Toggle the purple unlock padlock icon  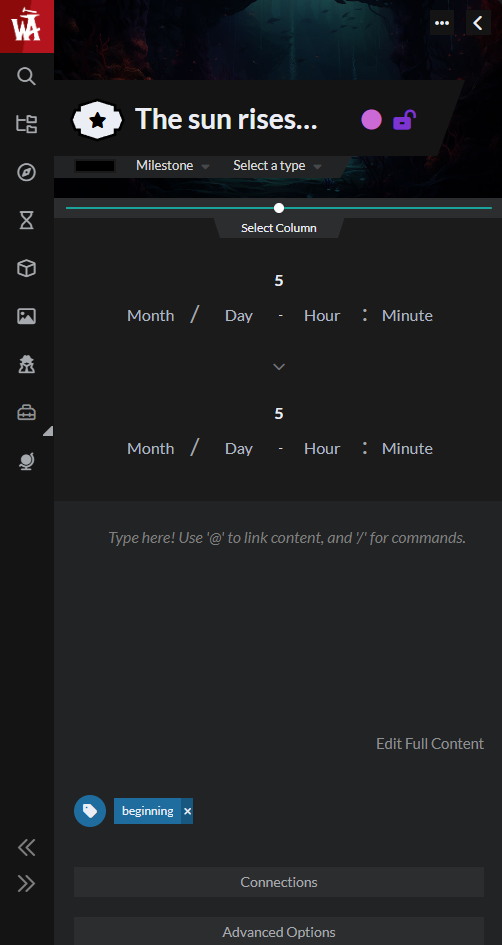[x=404, y=120]
